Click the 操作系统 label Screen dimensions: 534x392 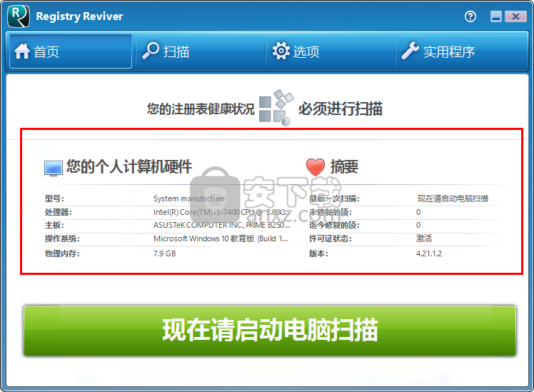[x=62, y=238]
